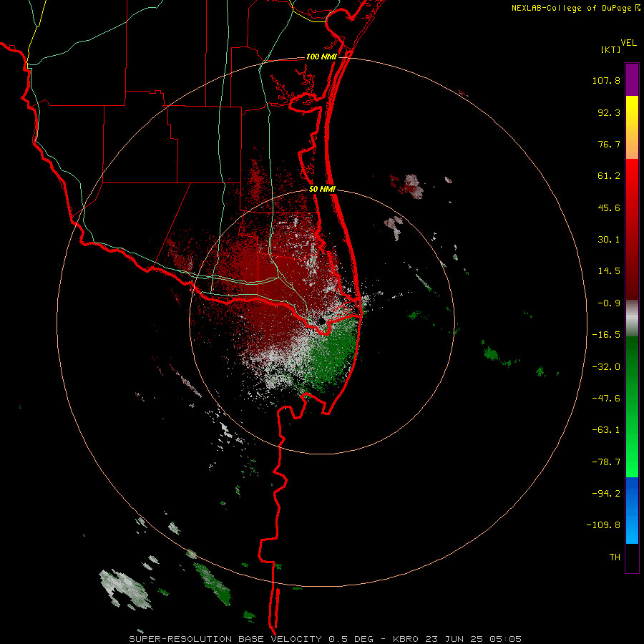Screen dimensions: 644x644
Task: Click the -78.7 legend value
Action: tap(606, 462)
